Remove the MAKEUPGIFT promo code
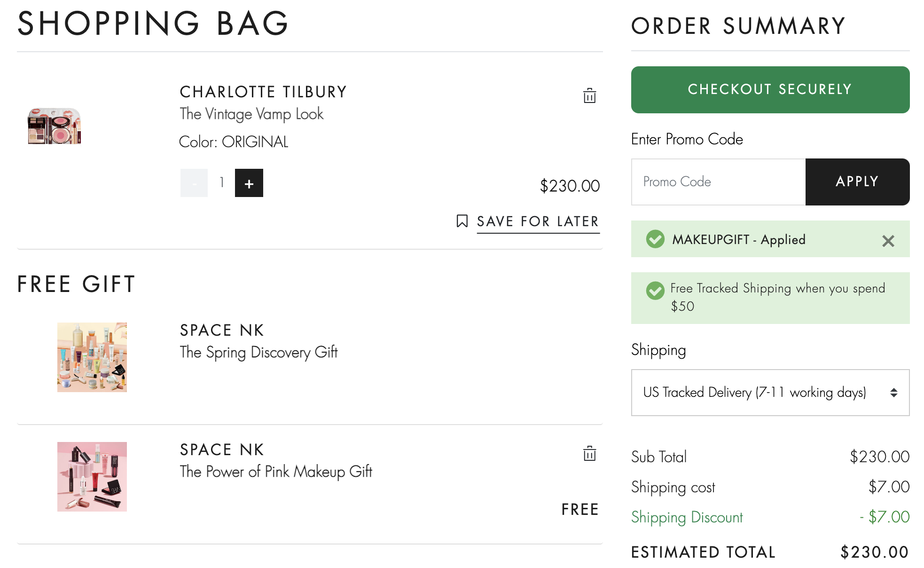Viewport: 924px width, 568px height. coord(888,241)
